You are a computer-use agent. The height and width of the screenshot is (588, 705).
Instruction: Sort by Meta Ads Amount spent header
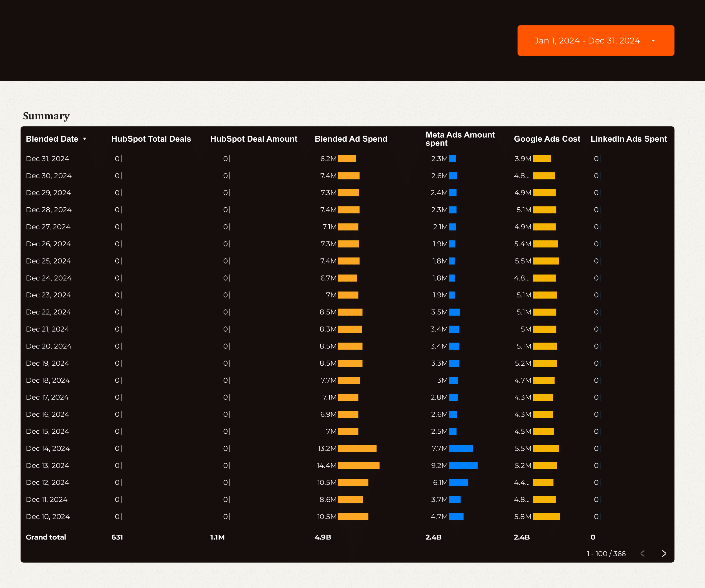(x=460, y=139)
